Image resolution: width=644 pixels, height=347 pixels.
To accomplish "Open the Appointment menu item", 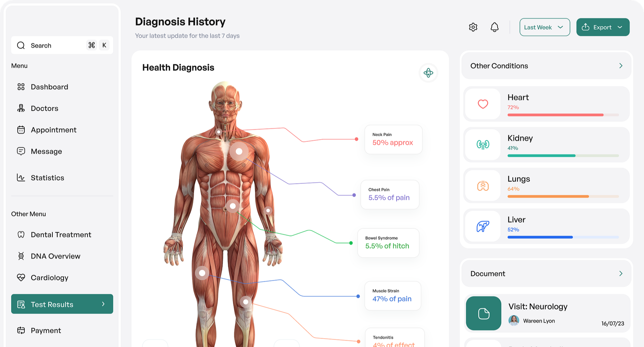I will pos(53,130).
